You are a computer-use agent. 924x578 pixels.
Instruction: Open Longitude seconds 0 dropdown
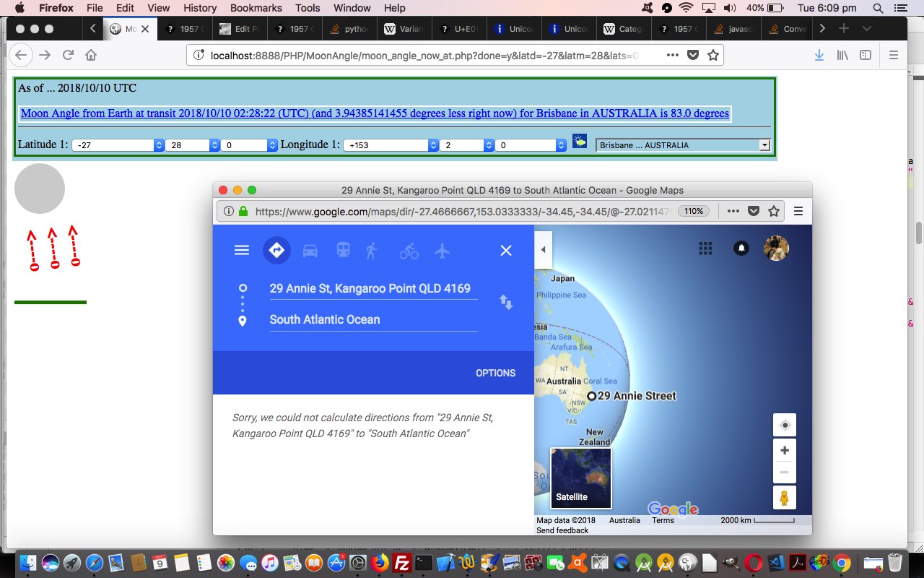531,145
